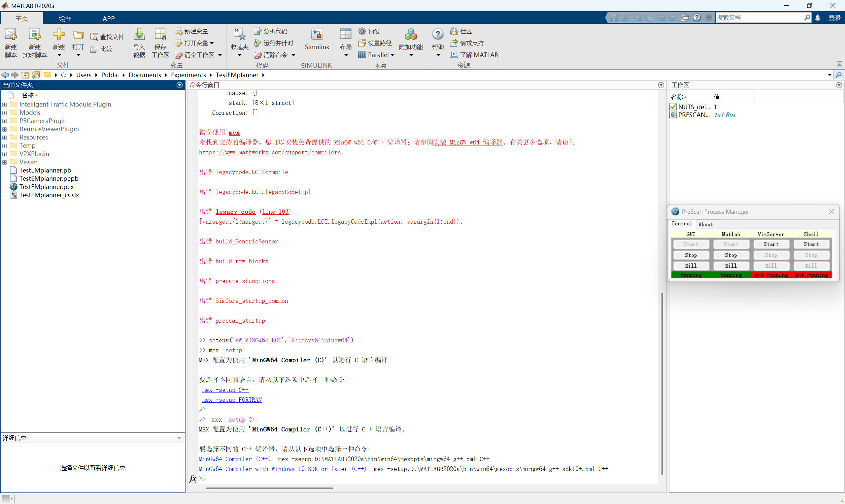Switch to the 绘图 (Plots) tab

pyautogui.click(x=65, y=18)
